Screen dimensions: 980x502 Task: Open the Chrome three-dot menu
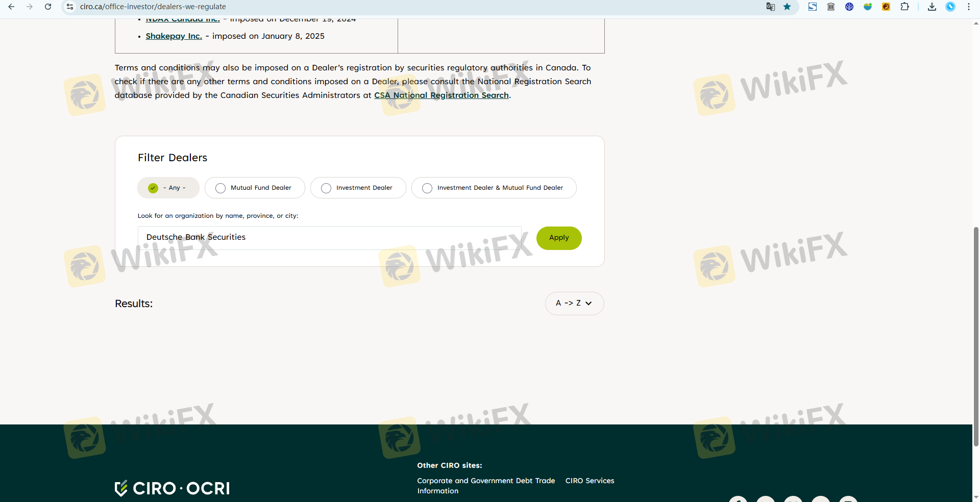(x=968, y=7)
